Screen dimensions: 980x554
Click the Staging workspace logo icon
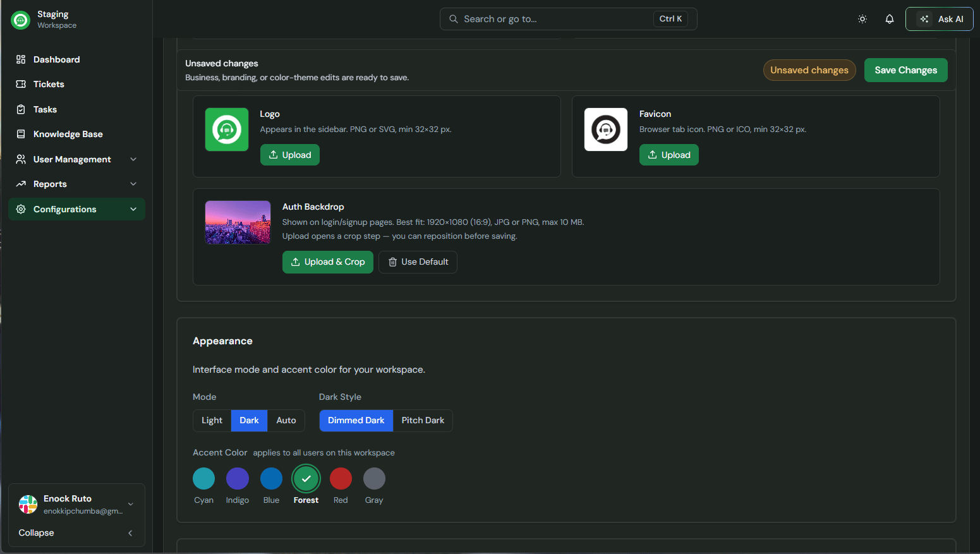(21, 20)
